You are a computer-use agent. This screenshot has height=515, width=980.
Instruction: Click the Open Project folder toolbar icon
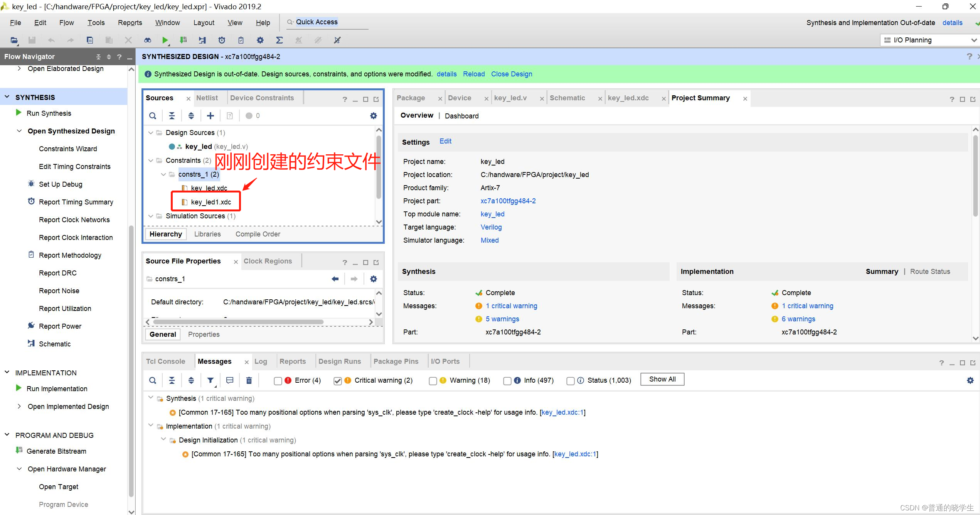14,40
